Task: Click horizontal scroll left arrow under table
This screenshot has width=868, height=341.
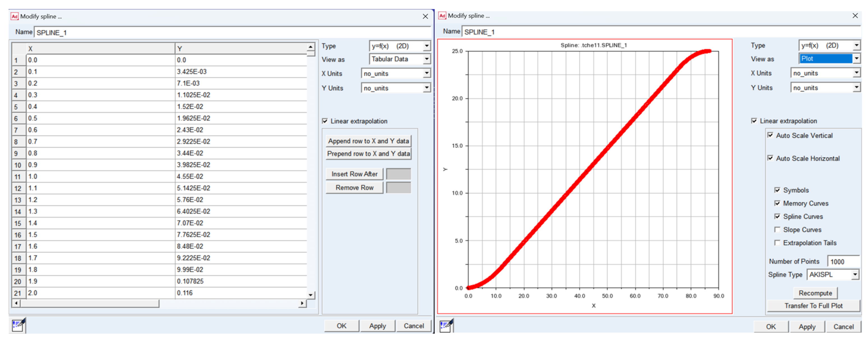Action: (x=16, y=303)
